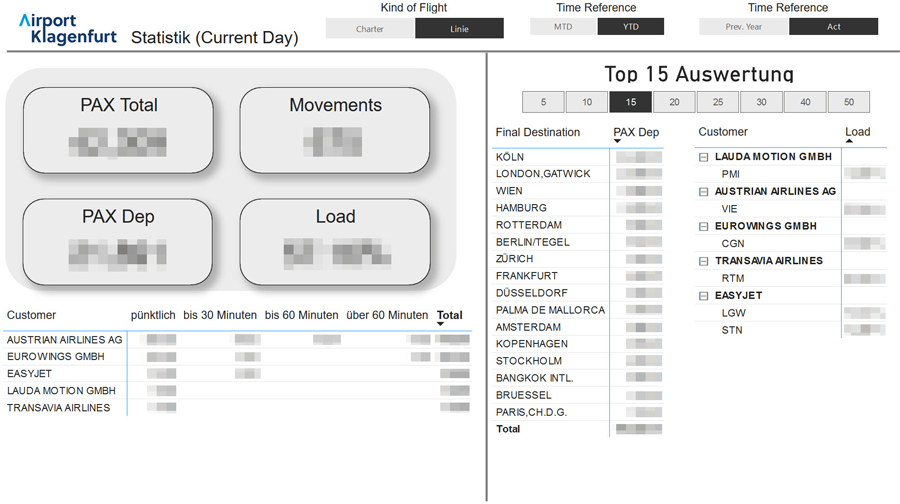This screenshot has width=900, height=504.
Task: Choose the Top 10 button
Action: [x=587, y=102]
